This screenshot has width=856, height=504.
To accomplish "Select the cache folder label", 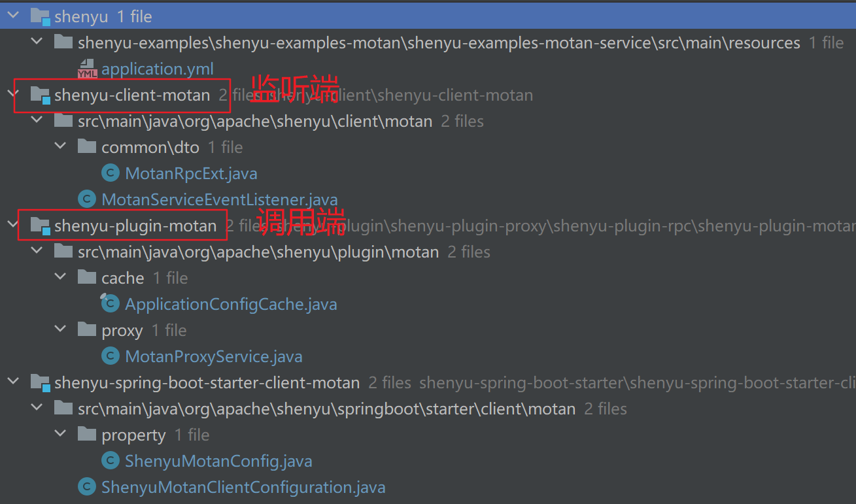I will tap(123, 278).
